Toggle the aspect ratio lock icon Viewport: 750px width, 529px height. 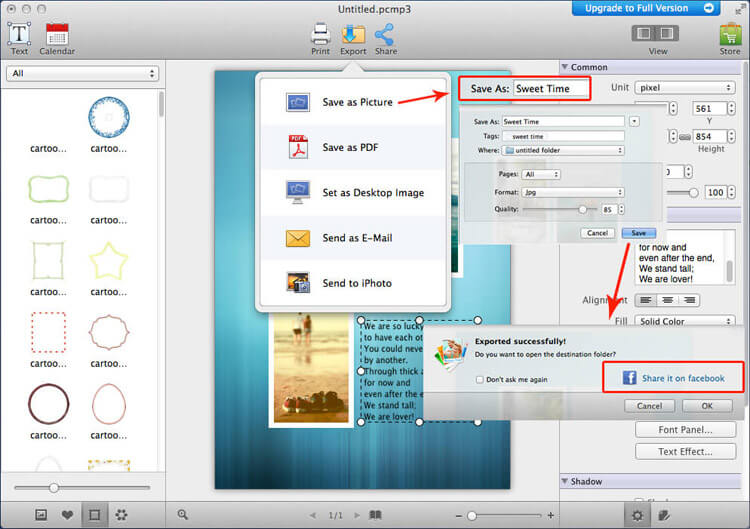click(x=685, y=137)
